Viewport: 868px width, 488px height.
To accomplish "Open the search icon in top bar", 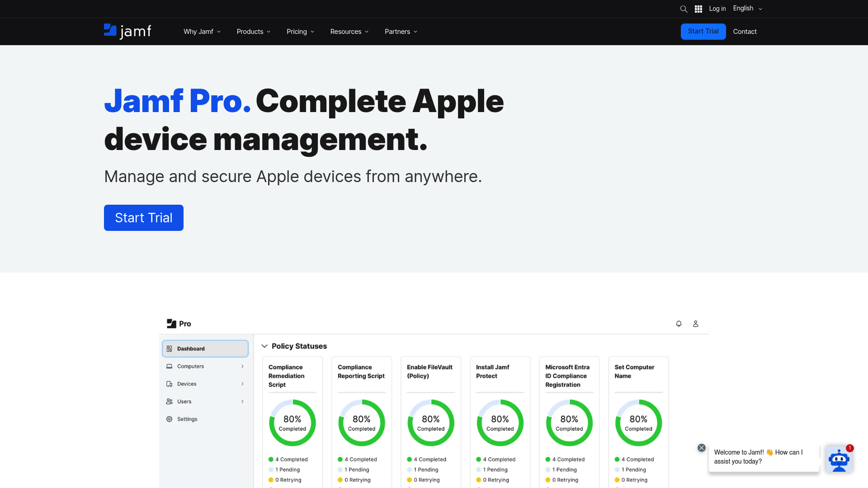I will tap(684, 9).
